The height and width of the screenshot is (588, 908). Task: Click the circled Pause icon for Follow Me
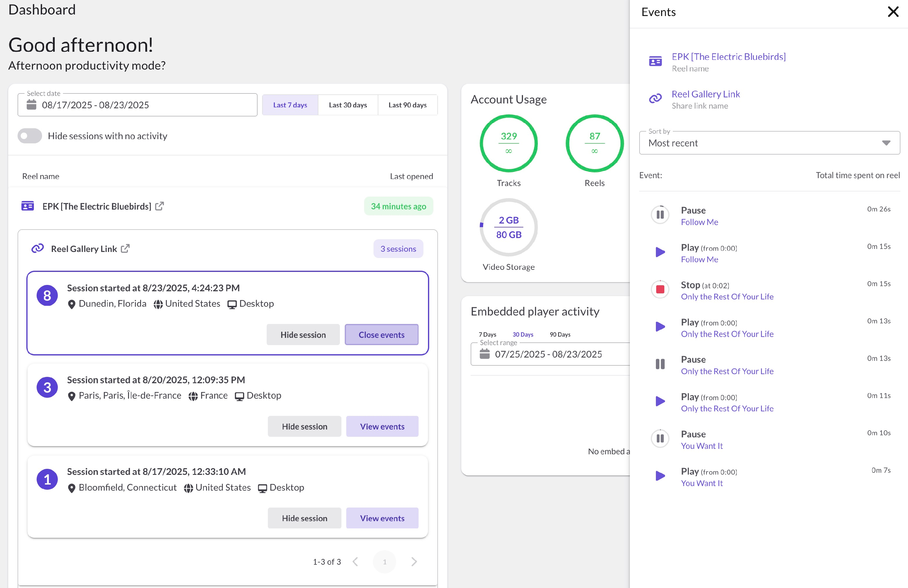[x=660, y=215]
